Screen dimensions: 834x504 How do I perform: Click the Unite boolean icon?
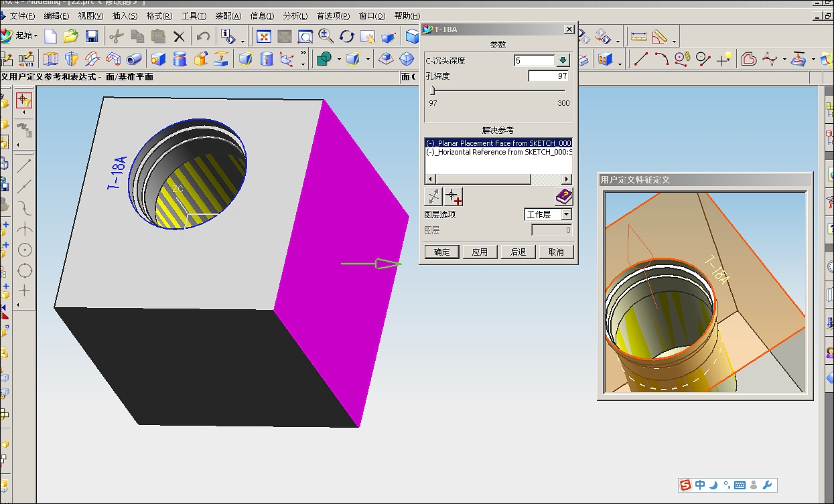click(324, 59)
